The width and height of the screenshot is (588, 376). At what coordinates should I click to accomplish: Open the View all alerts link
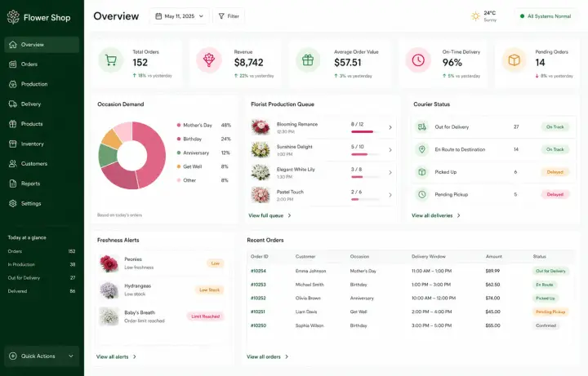(x=116, y=356)
